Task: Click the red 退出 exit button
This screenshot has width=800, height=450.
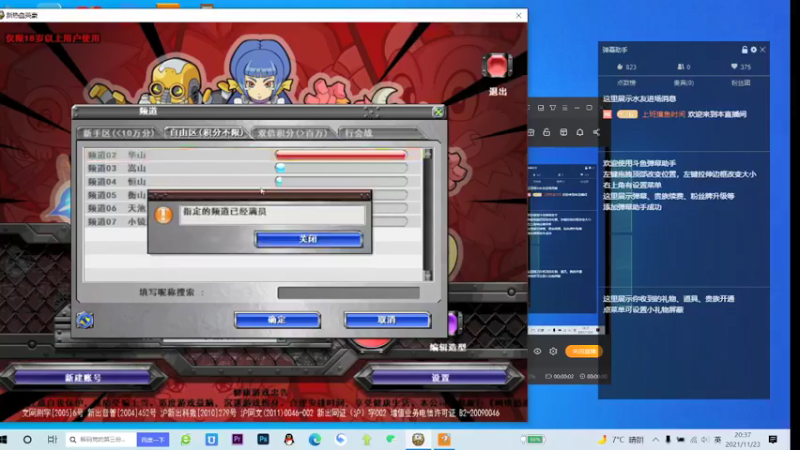Action: pyautogui.click(x=497, y=66)
